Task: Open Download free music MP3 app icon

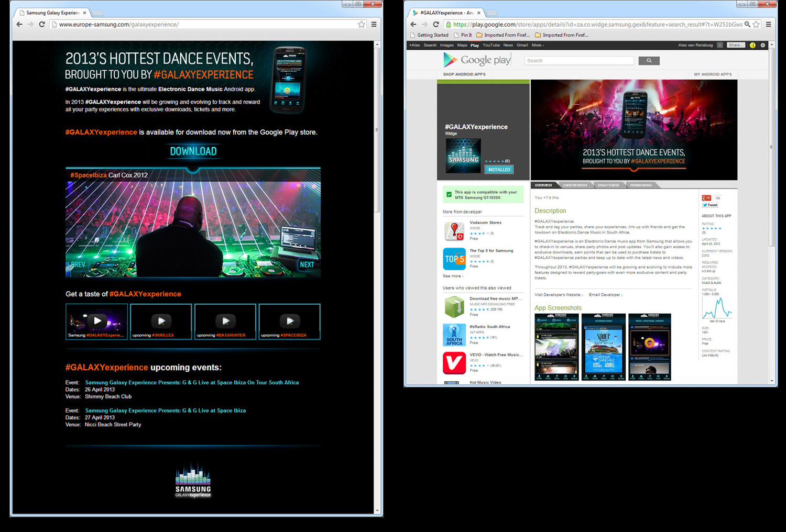Action: [454, 307]
